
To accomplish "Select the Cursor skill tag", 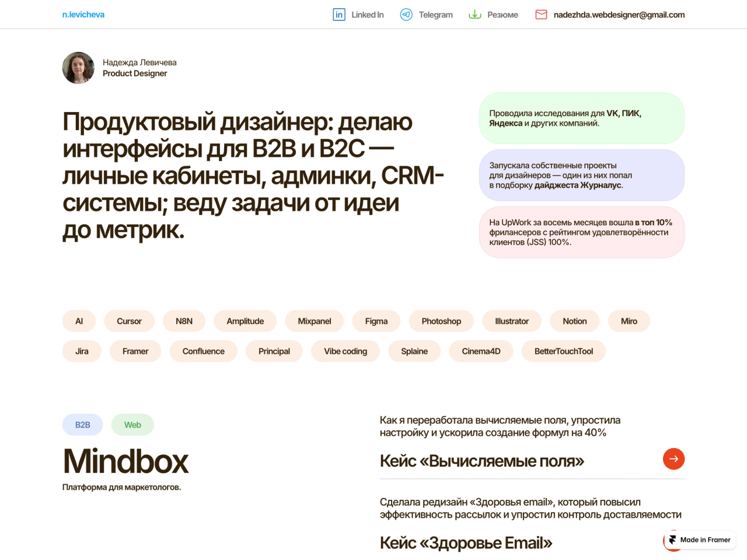I will (x=130, y=321).
